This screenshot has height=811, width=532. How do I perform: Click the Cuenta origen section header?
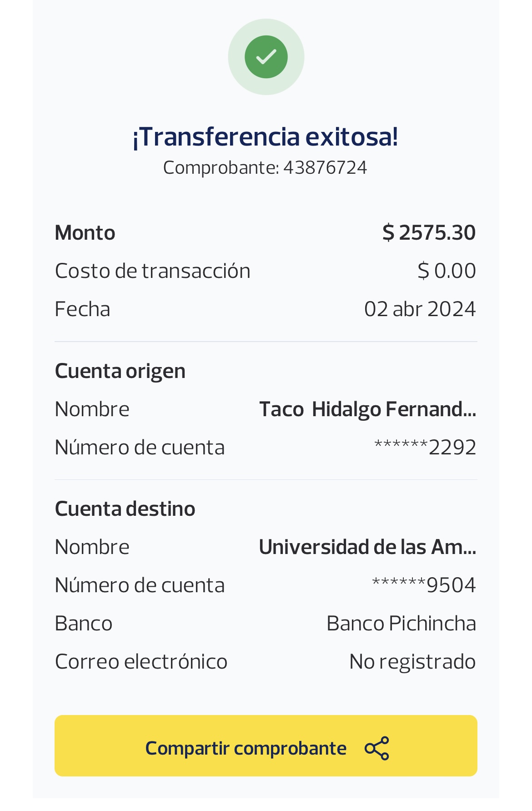pyautogui.click(x=120, y=371)
